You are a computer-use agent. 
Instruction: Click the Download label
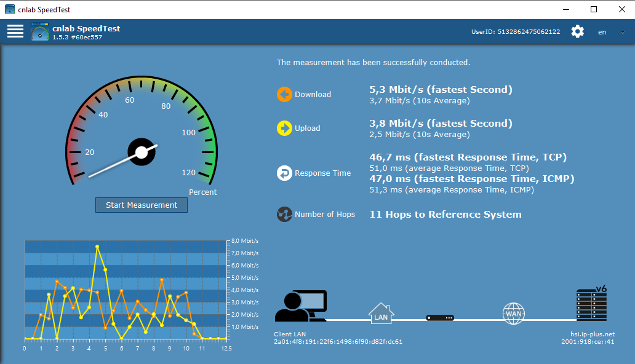click(x=313, y=94)
